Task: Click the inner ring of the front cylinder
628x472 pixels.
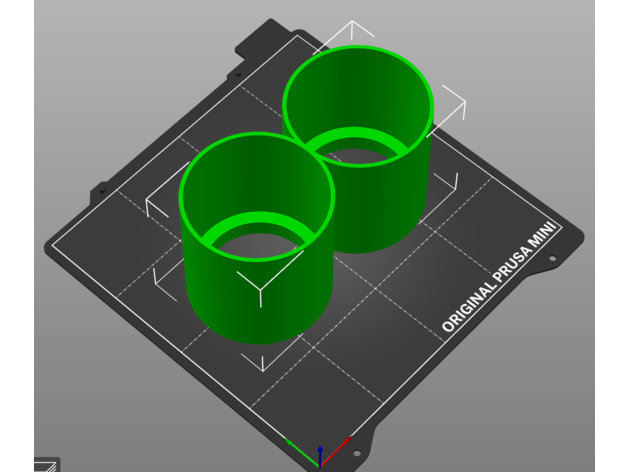Action: pyautogui.click(x=256, y=226)
